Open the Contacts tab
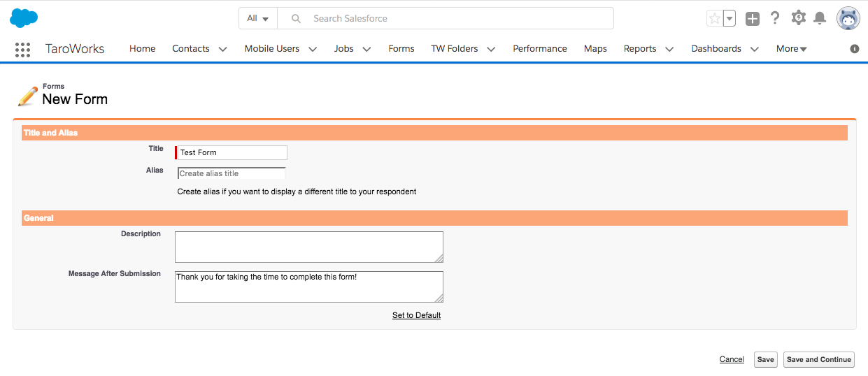Image resolution: width=868 pixels, height=376 pixels. (x=191, y=49)
